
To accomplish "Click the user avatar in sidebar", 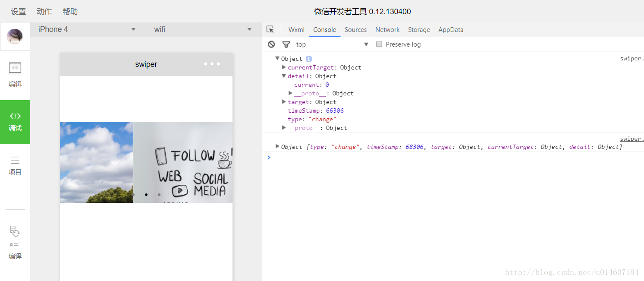I will (15, 36).
